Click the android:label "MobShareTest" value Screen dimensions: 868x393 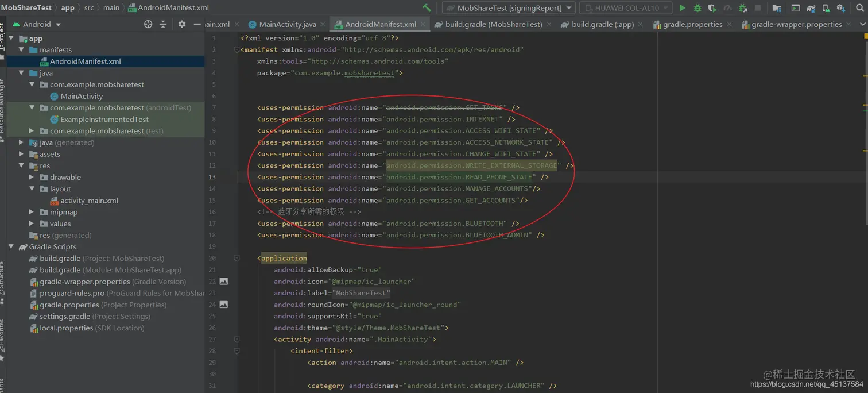click(361, 293)
